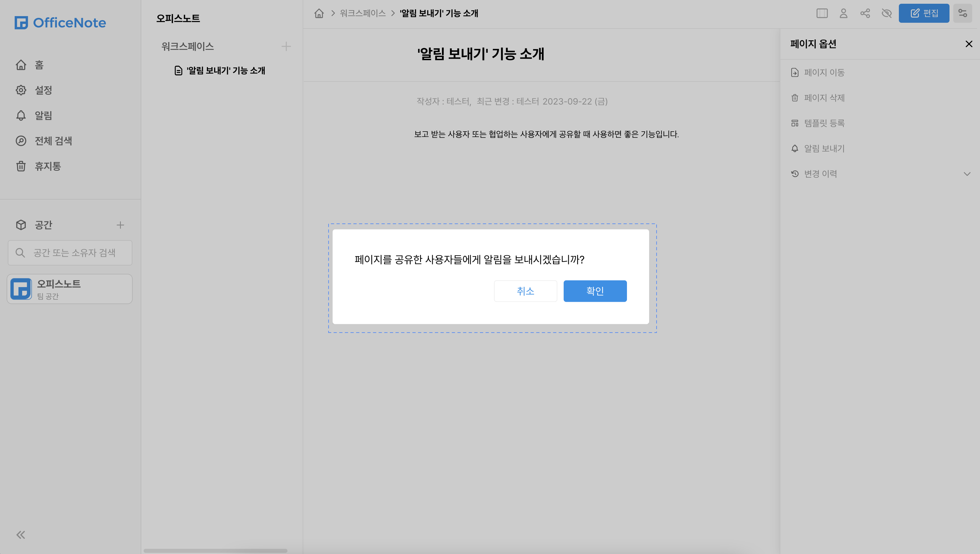Collapse sidebar with double chevron icon
The width and height of the screenshot is (980, 554).
[21, 535]
